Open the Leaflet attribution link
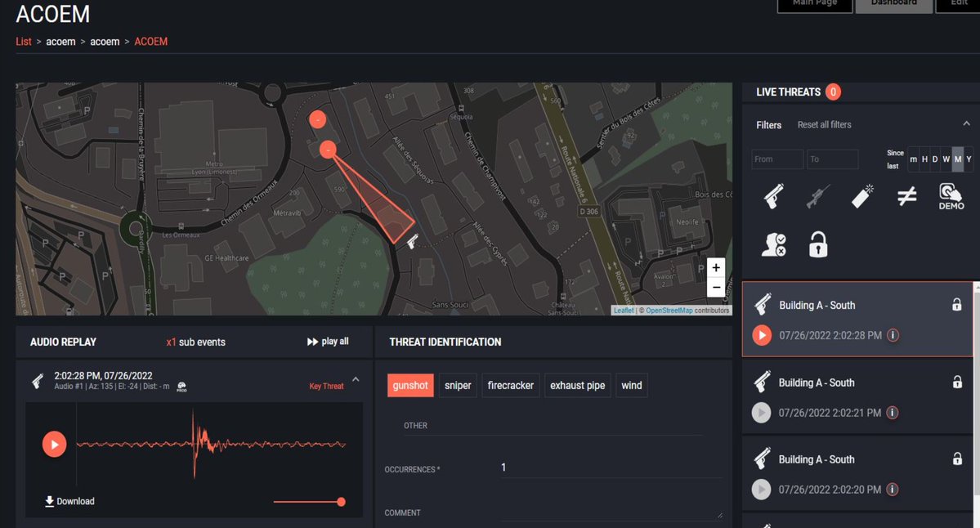 pyautogui.click(x=623, y=311)
